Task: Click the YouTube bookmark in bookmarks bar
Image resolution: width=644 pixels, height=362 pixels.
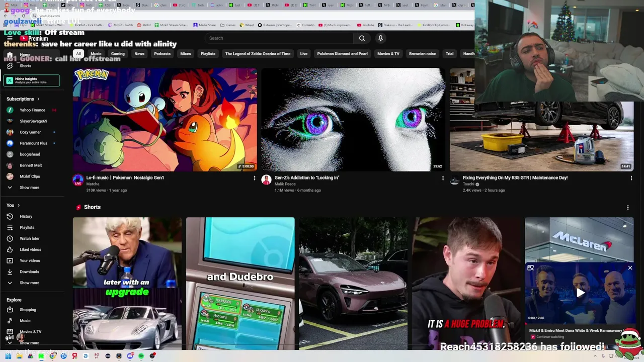Action: (365, 25)
